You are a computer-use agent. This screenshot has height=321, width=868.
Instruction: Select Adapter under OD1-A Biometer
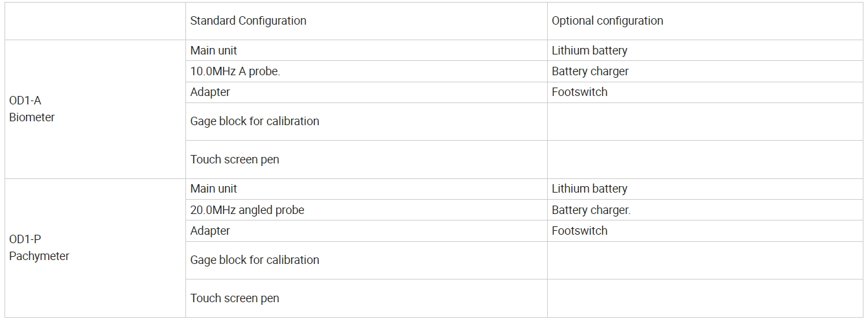(x=210, y=92)
